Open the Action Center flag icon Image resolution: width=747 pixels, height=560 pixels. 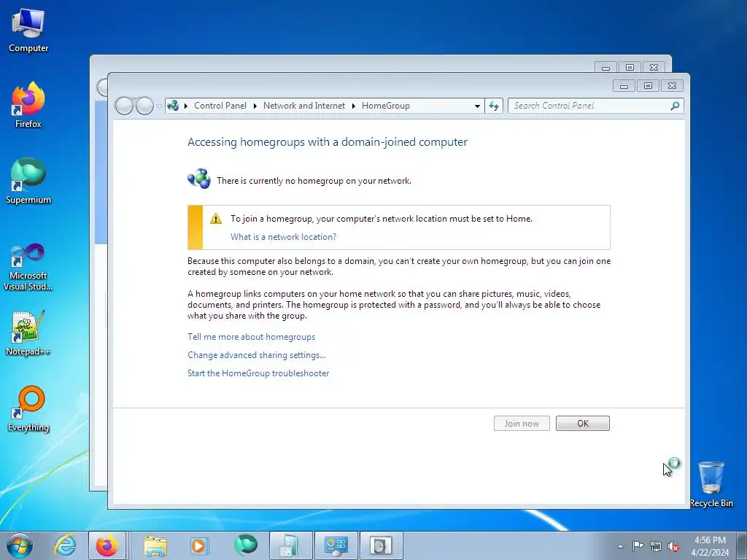coord(638,545)
